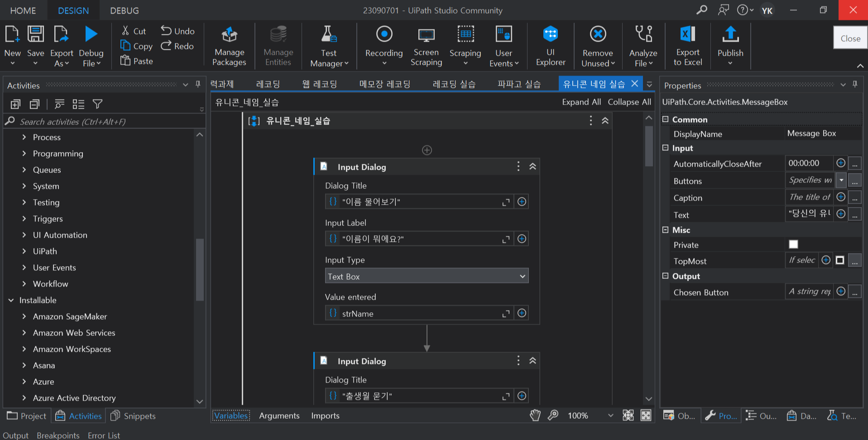The height and width of the screenshot is (440, 868).
Task: Edit the strName value entered field
Action: pyautogui.click(x=419, y=313)
